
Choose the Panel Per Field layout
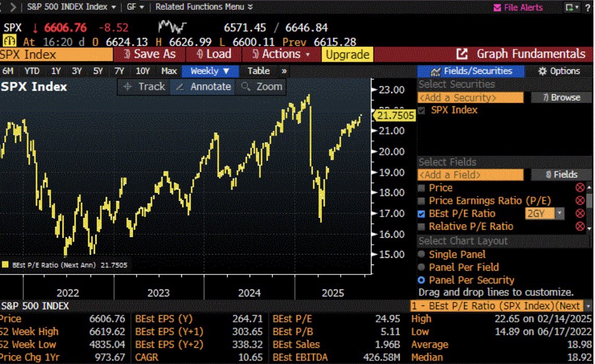coord(422,267)
